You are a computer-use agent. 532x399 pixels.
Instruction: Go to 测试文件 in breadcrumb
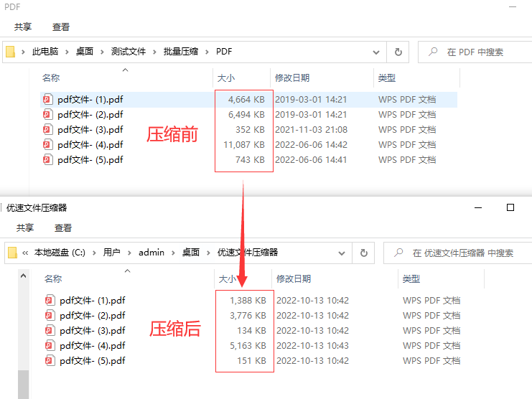[x=129, y=52]
